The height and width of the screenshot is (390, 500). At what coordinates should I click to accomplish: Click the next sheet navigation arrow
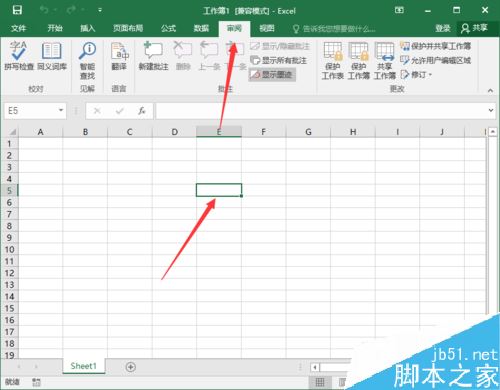36,367
